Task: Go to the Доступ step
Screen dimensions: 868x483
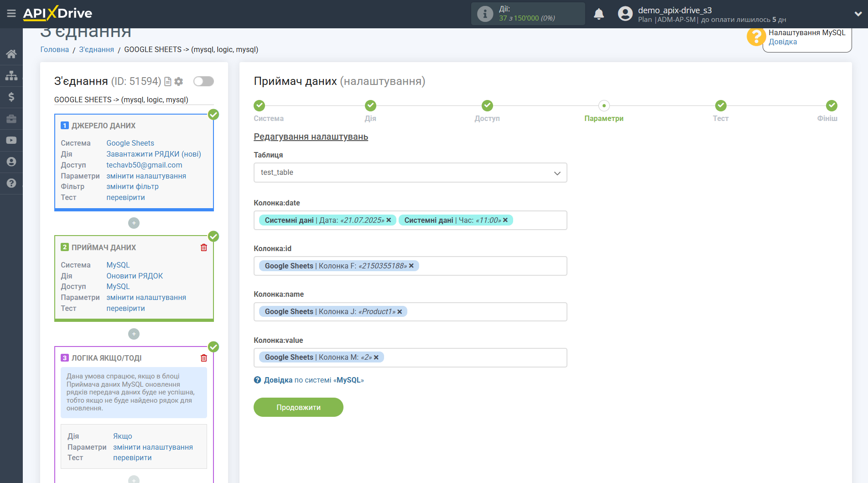Action: [x=487, y=106]
